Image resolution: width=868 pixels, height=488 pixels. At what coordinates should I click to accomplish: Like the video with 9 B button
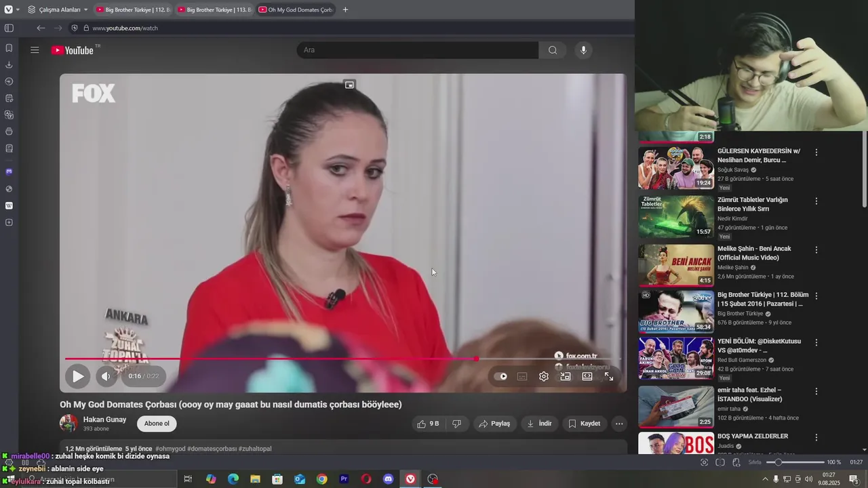428,424
